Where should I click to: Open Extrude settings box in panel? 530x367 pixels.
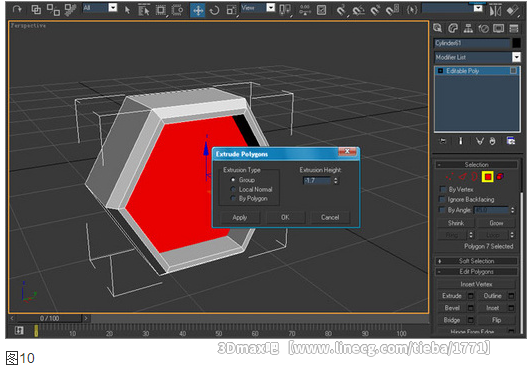[x=471, y=296]
